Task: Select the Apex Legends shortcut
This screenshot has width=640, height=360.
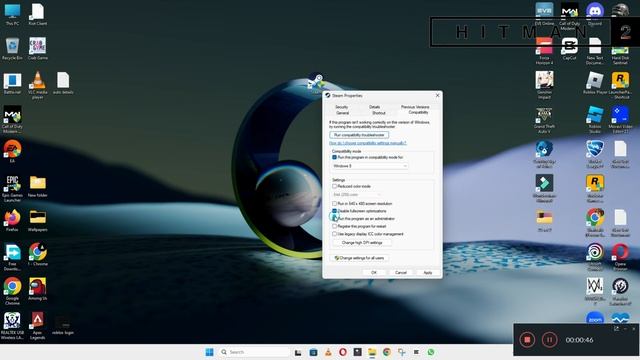Action: tap(38, 326)
